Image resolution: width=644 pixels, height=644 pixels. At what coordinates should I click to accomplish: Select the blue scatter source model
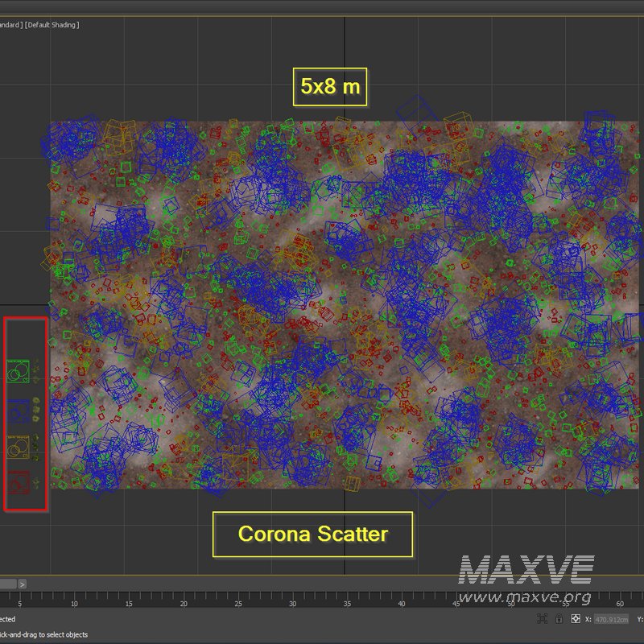pyautogui.click(x=16, y=411)
